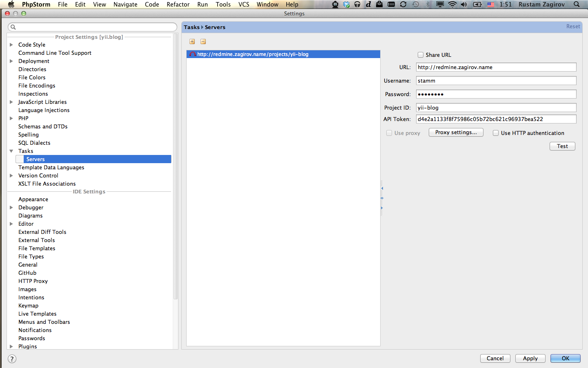Open Dropbox menu bar icon
This screenshot has width=588, height=368.
tap(346, 4)
